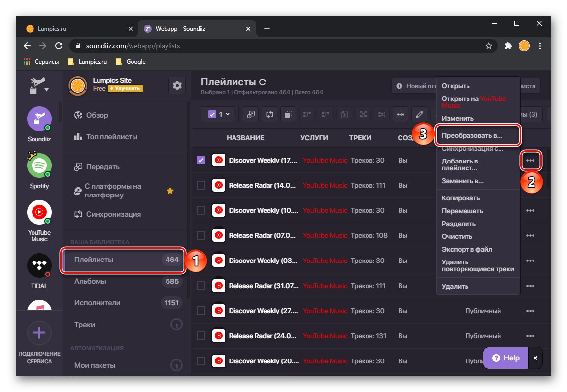The width and height of the screenshot is (567, 392).
Task: Click the Lumpics Site profile avatar
Action: (78, 86)
